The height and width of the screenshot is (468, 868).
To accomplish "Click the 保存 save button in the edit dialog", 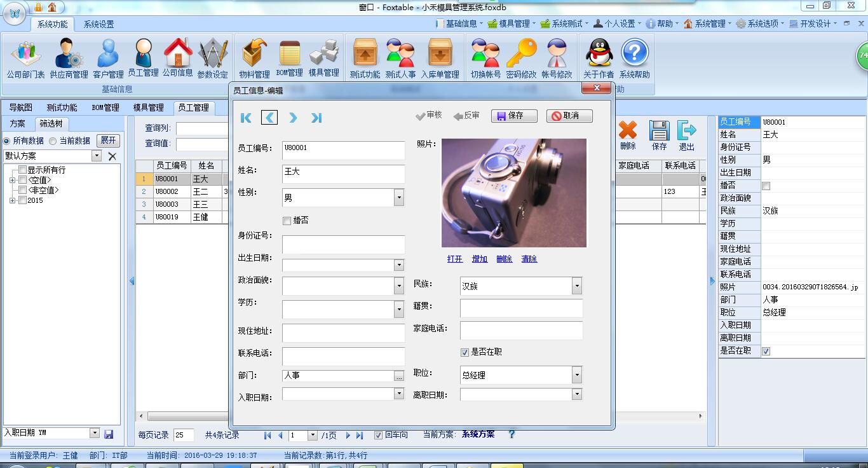I will pos(513,116).
